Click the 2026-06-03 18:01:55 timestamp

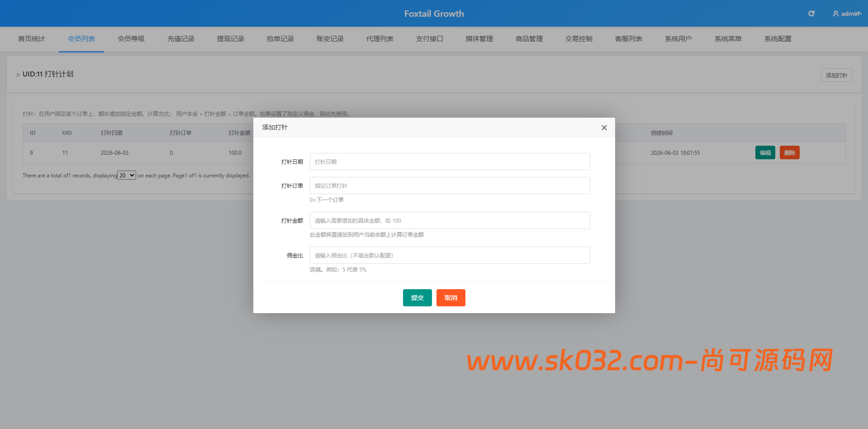point(675,153)
